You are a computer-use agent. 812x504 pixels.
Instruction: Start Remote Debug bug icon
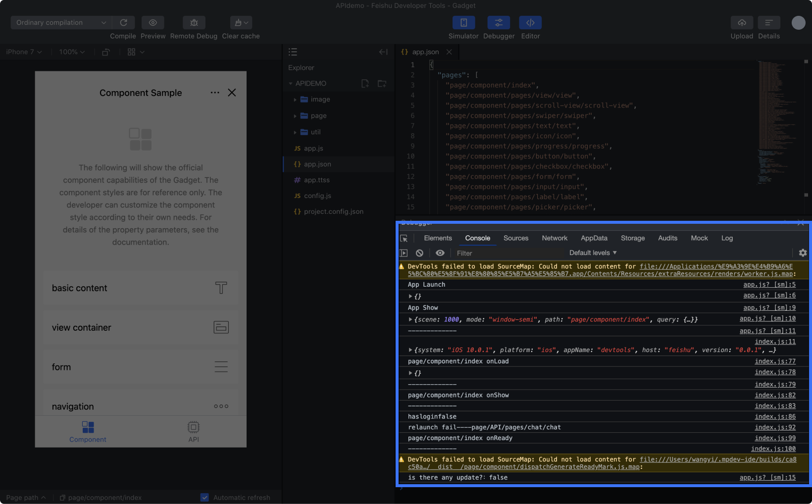[194, 22]
